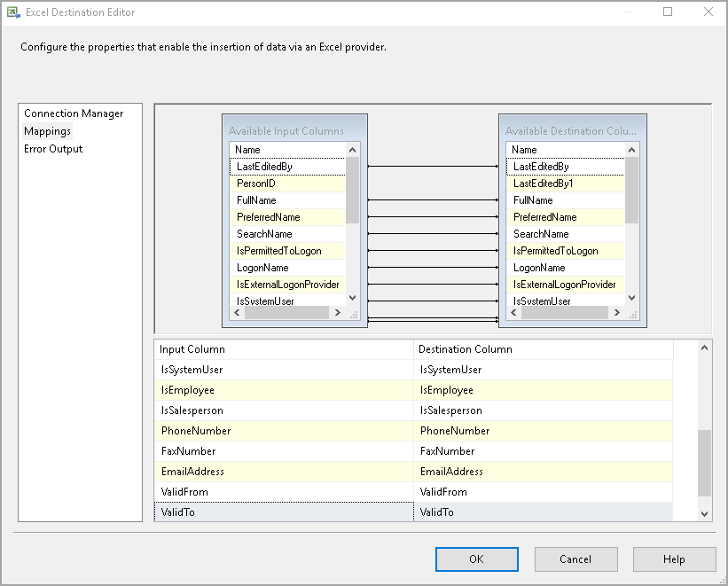Maximize the Excel Destination Editor window

point(668,12)
